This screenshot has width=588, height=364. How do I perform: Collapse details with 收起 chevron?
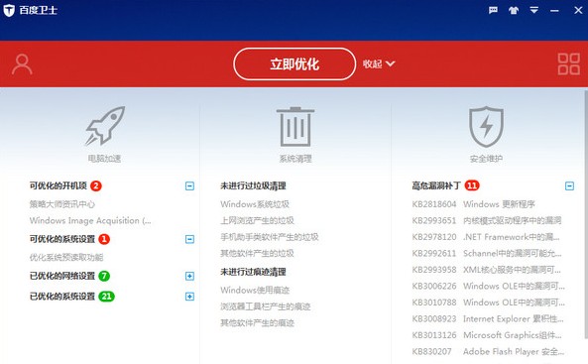pos(379,63)
